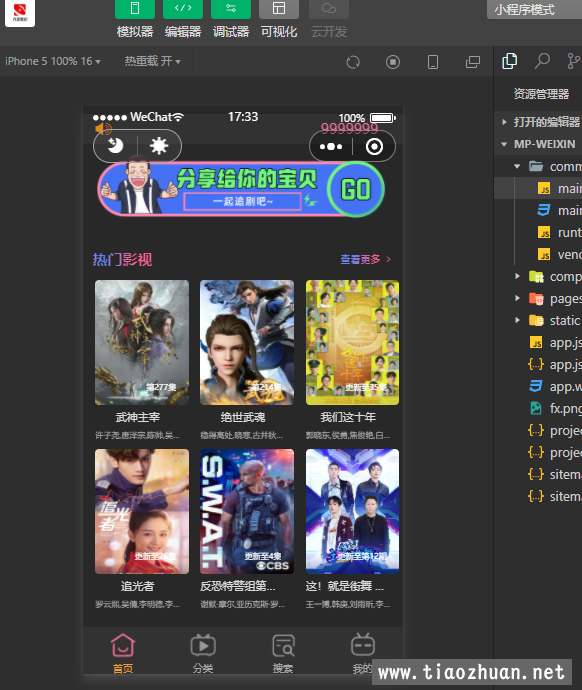582x690 pixels.
Task: Open the 这！就是街舞 poster
Action: pyautogui.click(x=352, y=511)
